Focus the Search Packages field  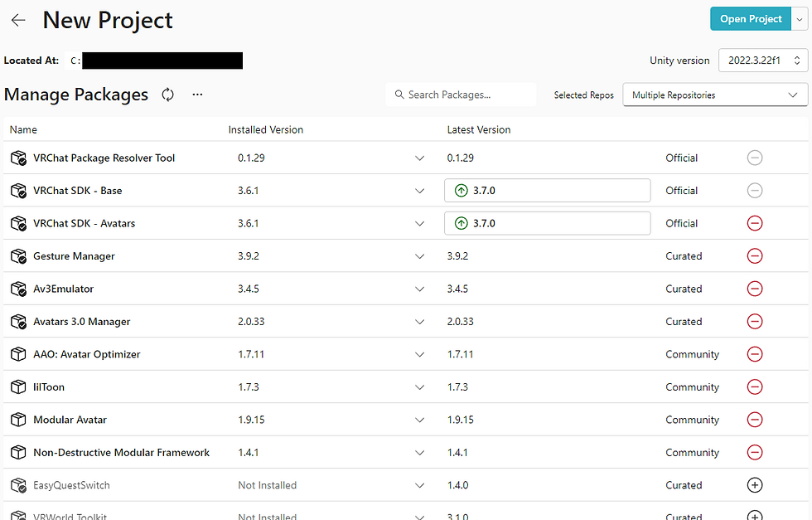[461, 95]
